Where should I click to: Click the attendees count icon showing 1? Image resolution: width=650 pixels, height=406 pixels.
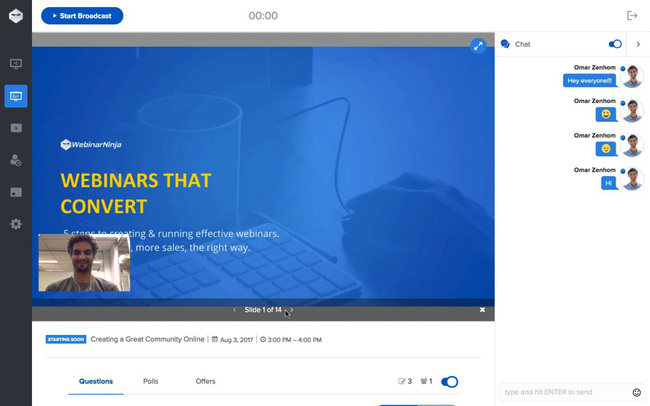[426, 382]
